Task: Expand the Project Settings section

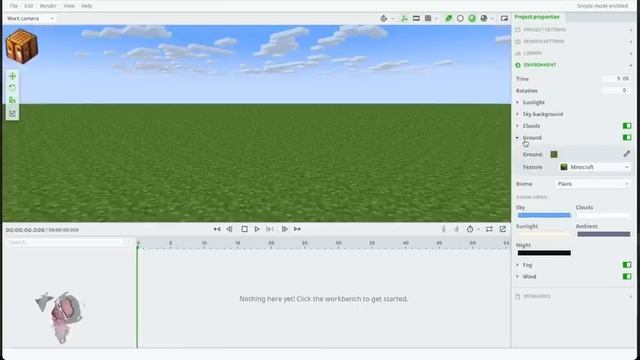Action: coord(573,30)
